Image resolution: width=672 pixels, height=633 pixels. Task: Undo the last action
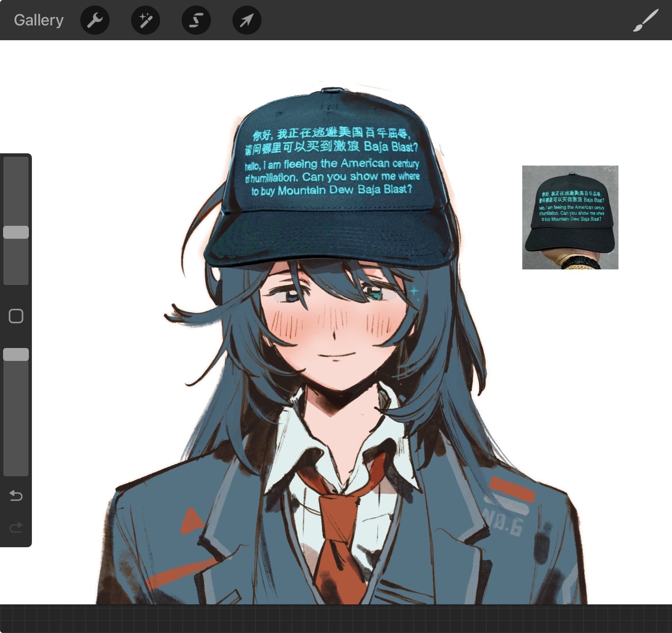pyautogui.click(x=16, y=496)
